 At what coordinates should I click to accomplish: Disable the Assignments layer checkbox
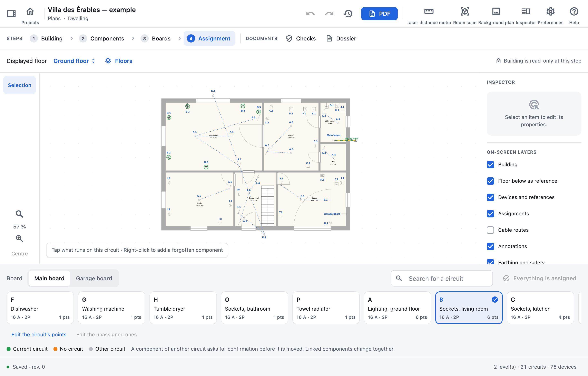tap(490, 214)
